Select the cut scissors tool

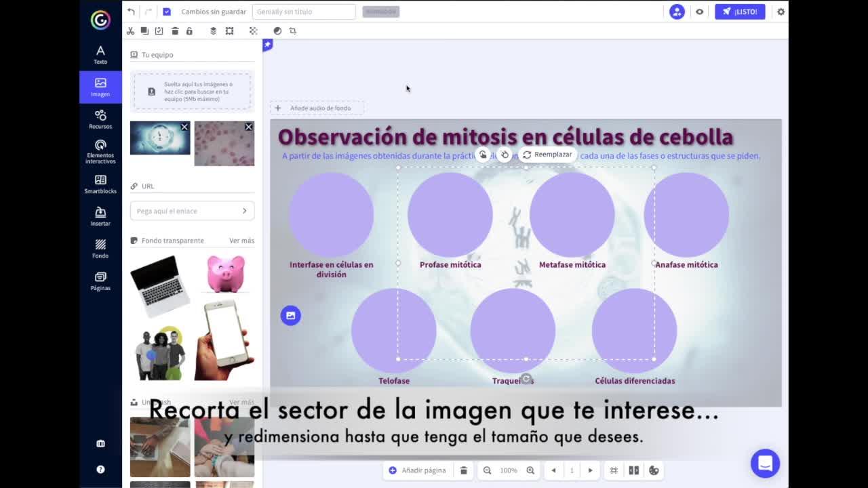point(130,30)
